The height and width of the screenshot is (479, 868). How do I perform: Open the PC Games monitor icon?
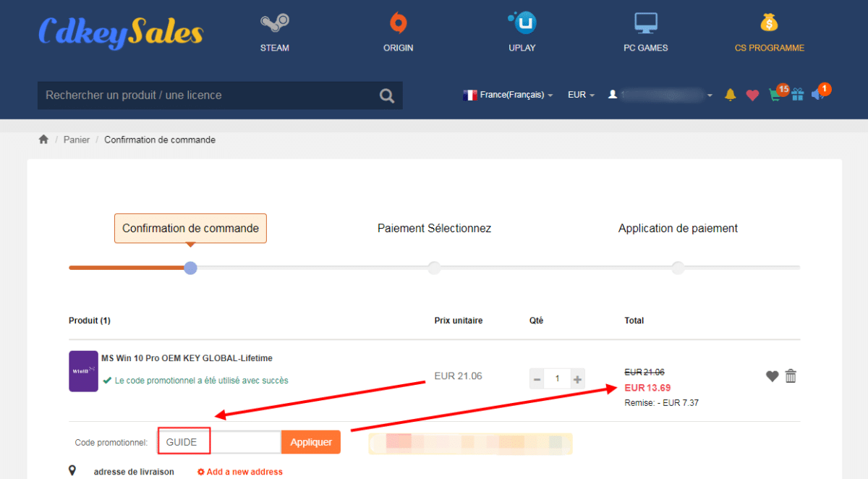646,23
